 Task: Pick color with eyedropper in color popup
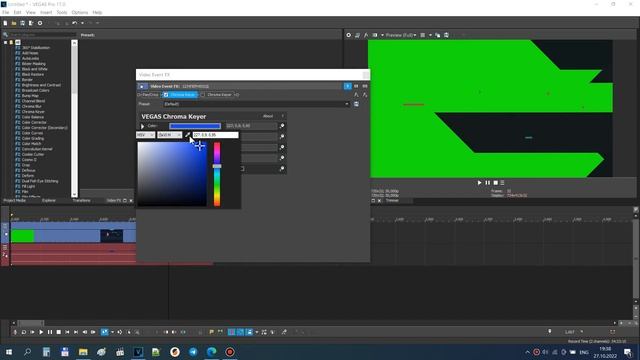click(x=187, y=135)
